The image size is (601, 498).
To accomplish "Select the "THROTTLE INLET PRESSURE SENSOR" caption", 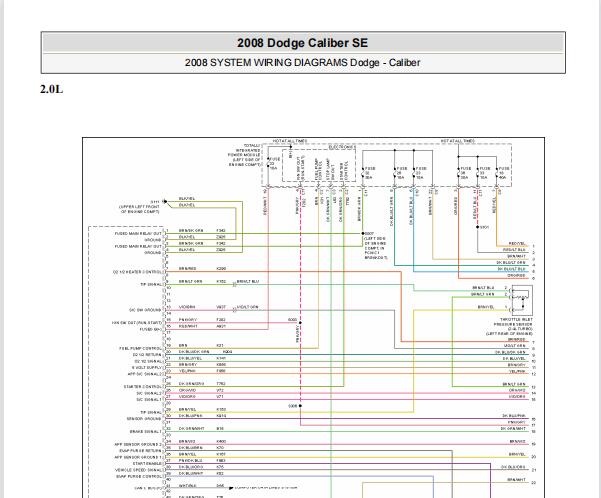I will tap(509, 327).
